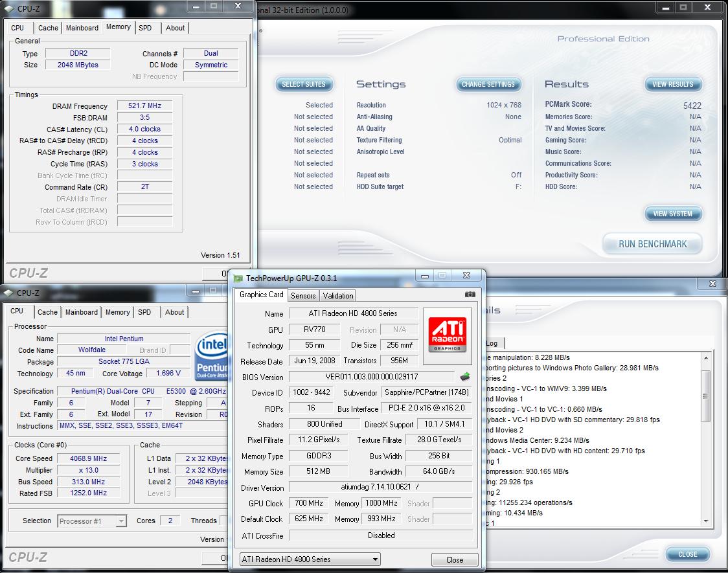Click the PCMark log scrollbar down arrow

[x=706, y=521]
